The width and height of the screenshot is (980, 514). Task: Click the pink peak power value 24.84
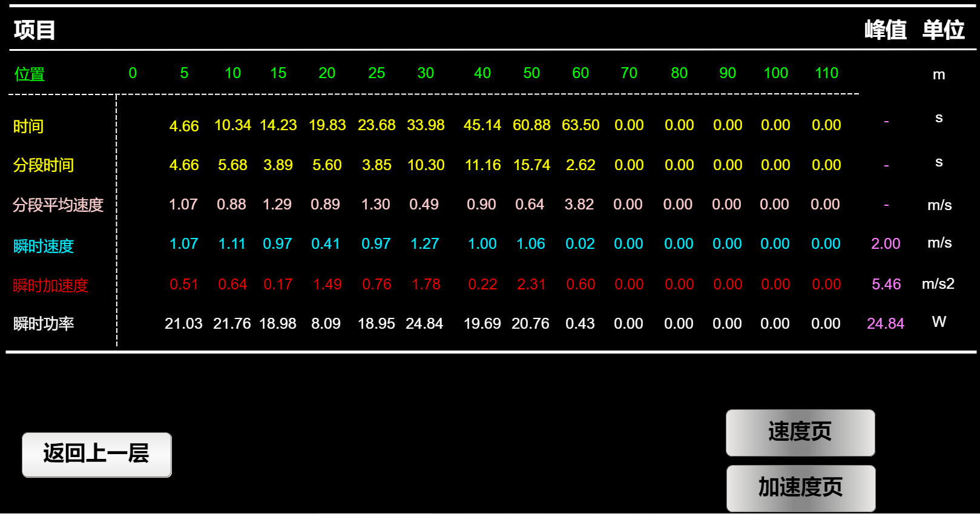click(885, 324)
